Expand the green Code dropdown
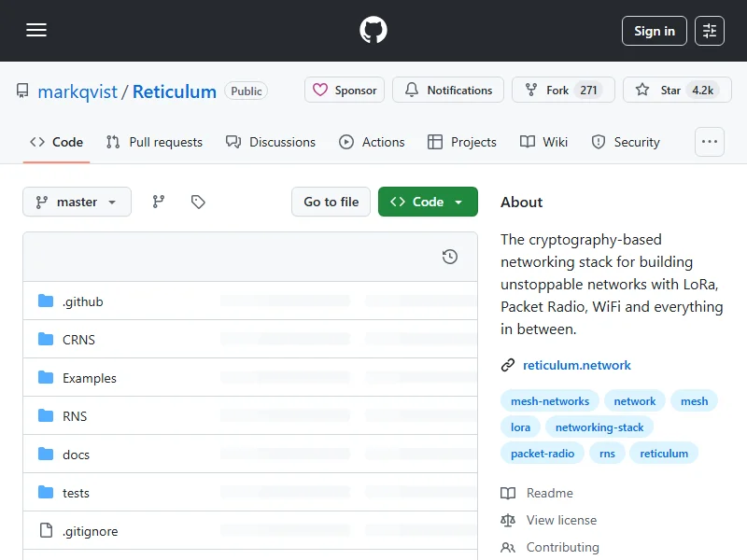The image size is (747, 560). (428, 202)
